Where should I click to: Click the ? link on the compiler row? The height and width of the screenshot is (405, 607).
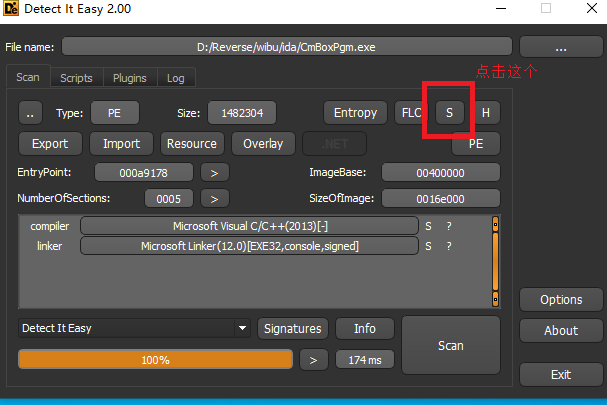pos(449,226)
